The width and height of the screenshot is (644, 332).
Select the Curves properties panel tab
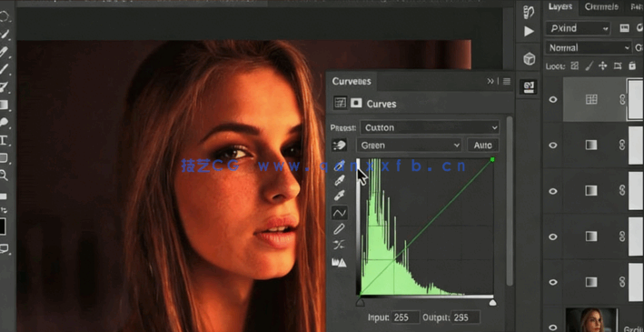(x=352, y=81)
